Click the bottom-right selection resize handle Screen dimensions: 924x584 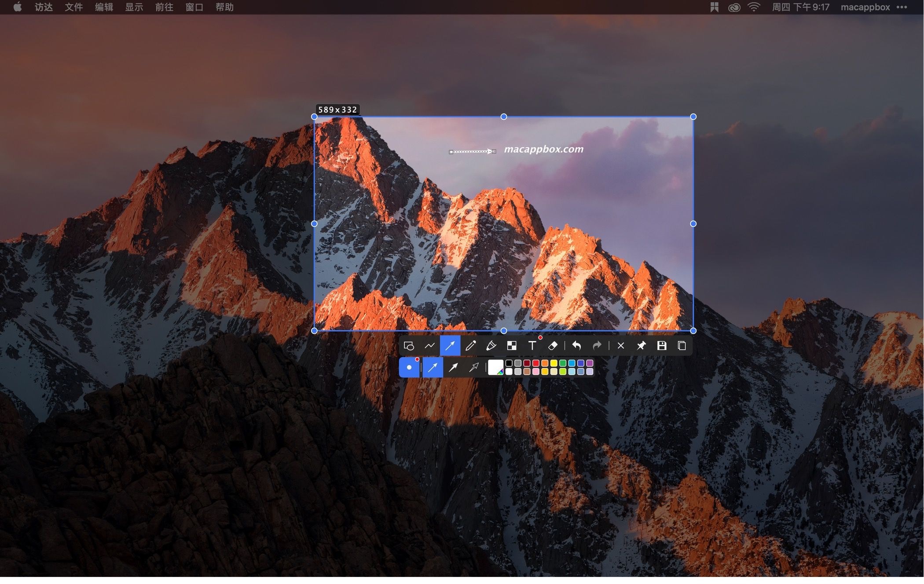[693, 331]
